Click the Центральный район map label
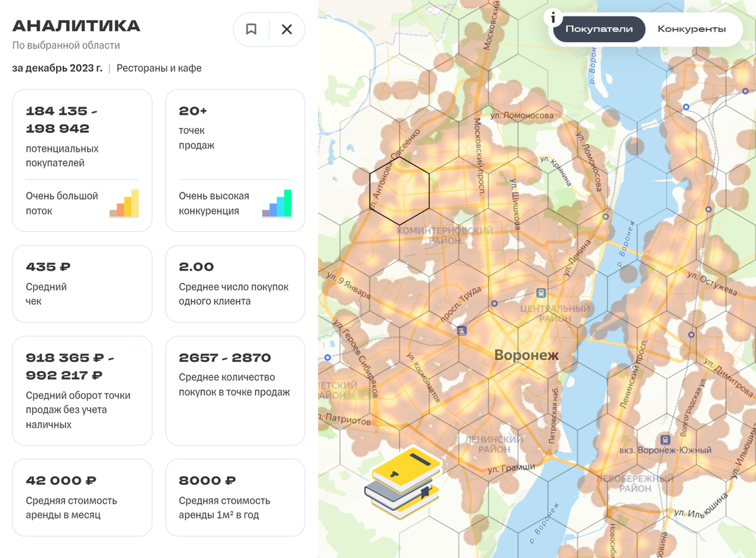The image size is (756, 558). 555,313
